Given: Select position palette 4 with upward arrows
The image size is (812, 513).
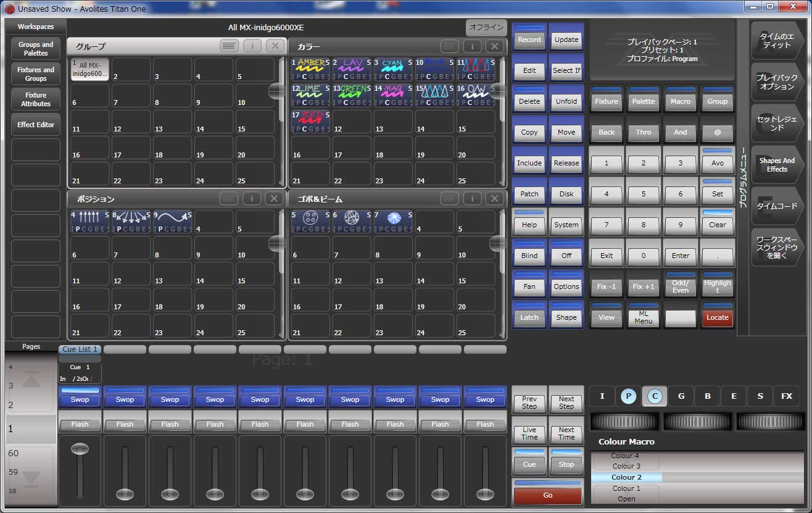Looking at the screenshot, I should (x=89, y=222).
